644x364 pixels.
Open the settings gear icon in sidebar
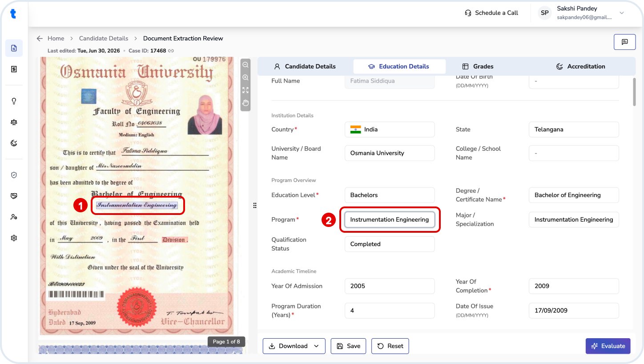click(x=14, y=238)
